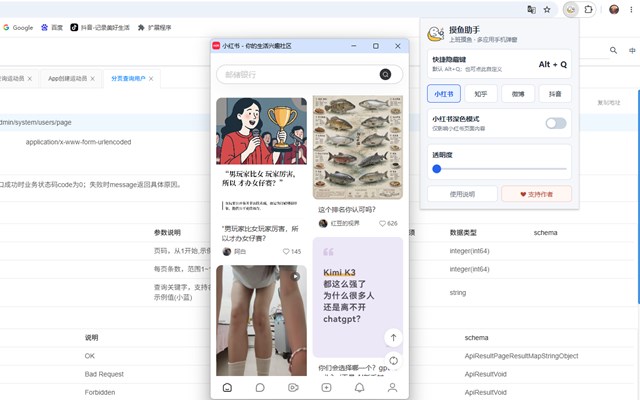Image resolution: width=640 pixels, height=400 pixels.
Task: Click the 数据类型 column header
Action: pos(463,233)
